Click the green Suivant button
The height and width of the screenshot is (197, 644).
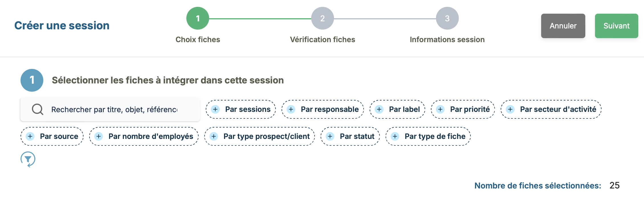tap(616, 26)
